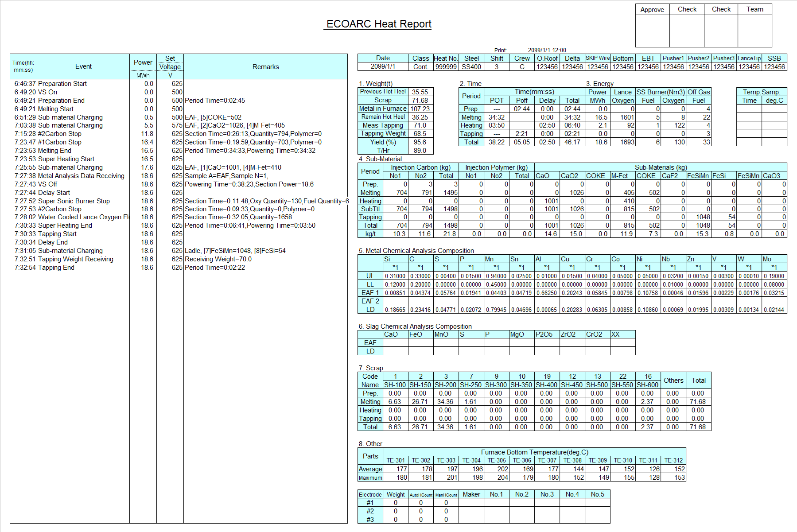Click the LD manganese value 0.79945

(496, 310)
